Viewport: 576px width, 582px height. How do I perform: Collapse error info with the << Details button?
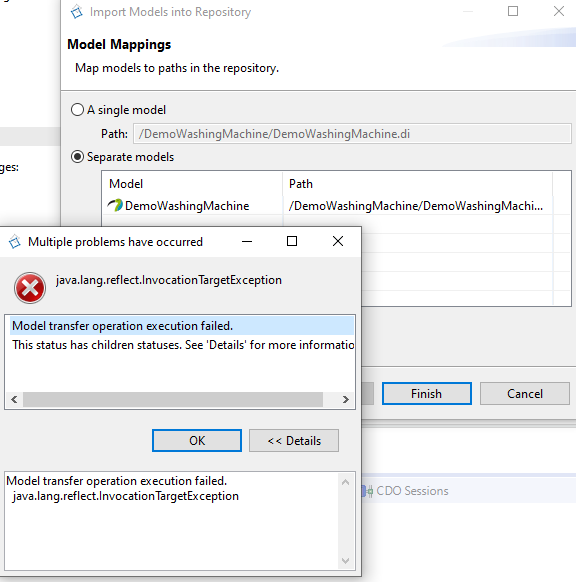click(x=294, y=441)
